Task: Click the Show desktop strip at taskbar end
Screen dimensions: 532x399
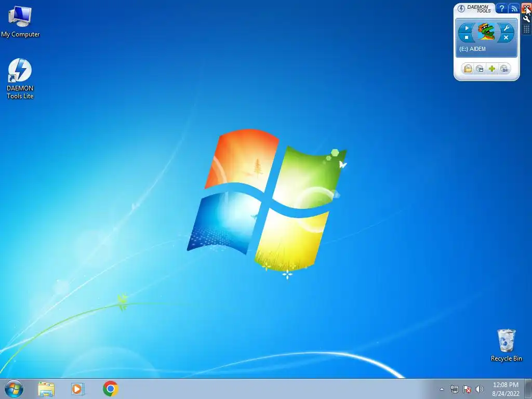Action: coord(529,389)
